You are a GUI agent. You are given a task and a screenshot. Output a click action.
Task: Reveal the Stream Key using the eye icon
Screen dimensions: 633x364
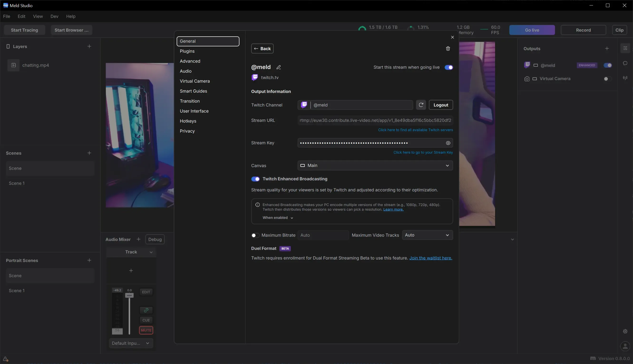pos(448,143)
